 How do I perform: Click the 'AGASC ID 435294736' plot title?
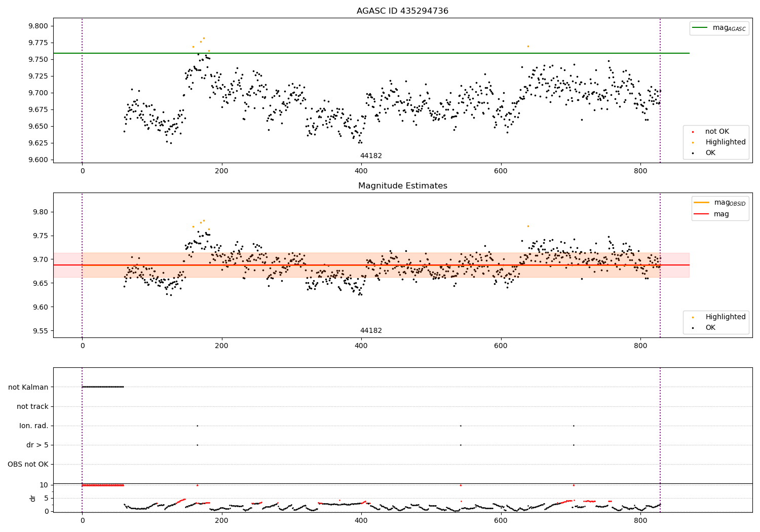coord(402,11)
